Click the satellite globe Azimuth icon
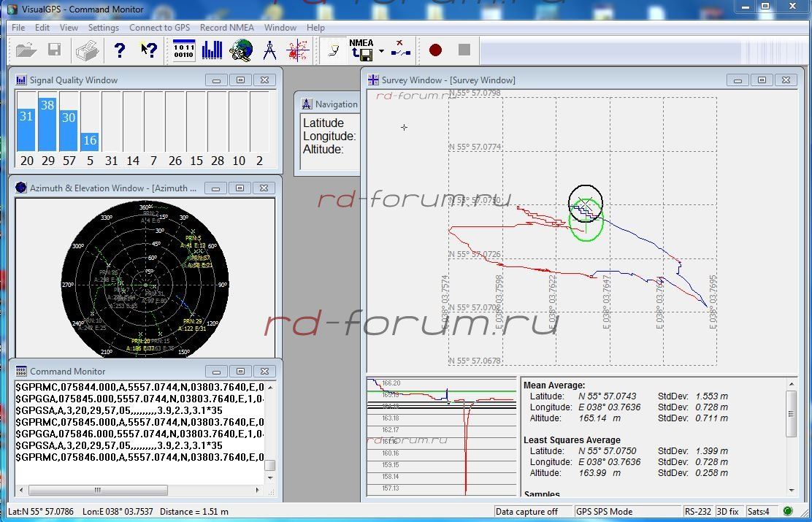812x522 pixels. [240, 50]
